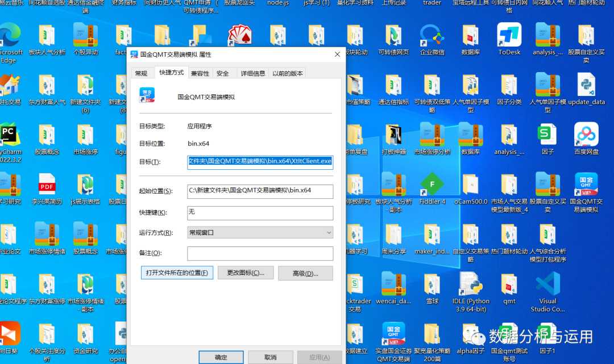The width and height of the screenshot is (614, 364).
Task: Open the ToDesk remote desktop icon
Action: click(509, 40)
